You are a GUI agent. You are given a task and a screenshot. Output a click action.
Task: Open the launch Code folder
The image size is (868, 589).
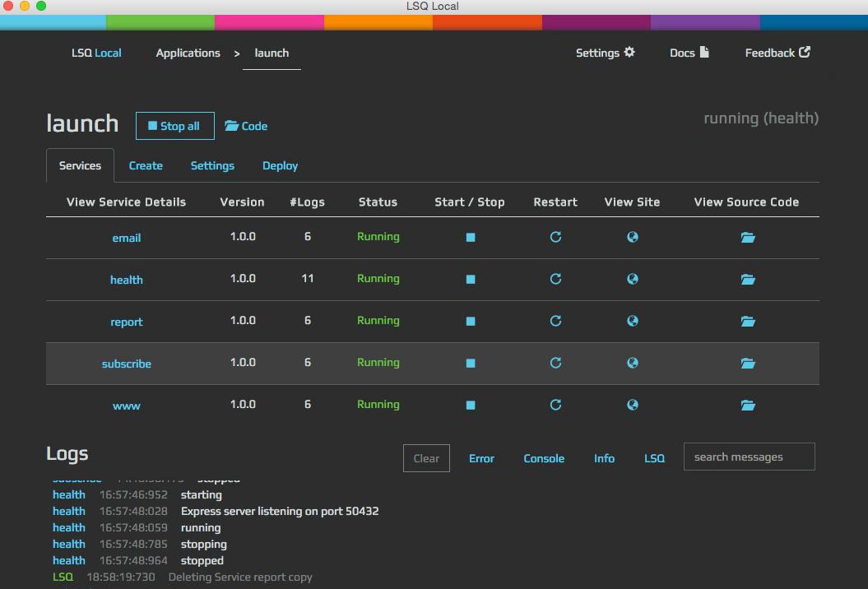coord(246,126)
